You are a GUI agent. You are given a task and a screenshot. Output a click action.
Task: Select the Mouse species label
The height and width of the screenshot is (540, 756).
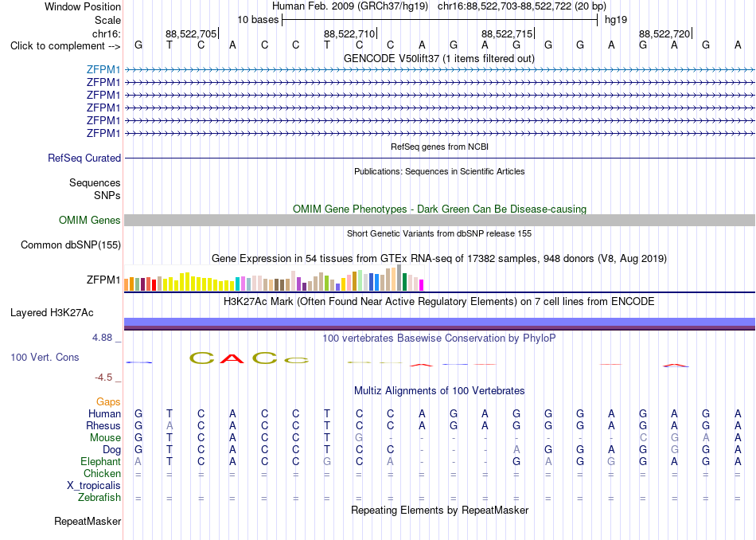click(105, 438)
